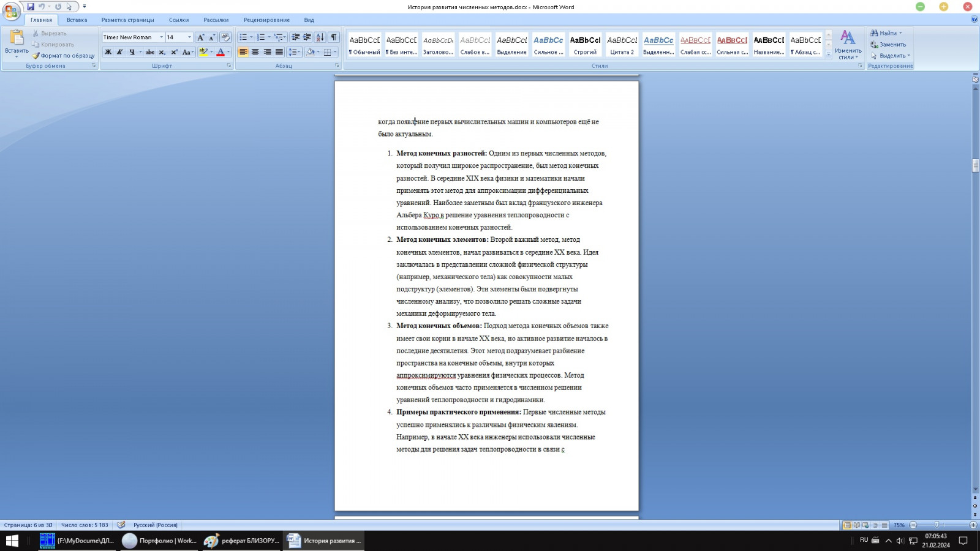Switch to Outline view

pyautogui.click(x=875, y=525)
